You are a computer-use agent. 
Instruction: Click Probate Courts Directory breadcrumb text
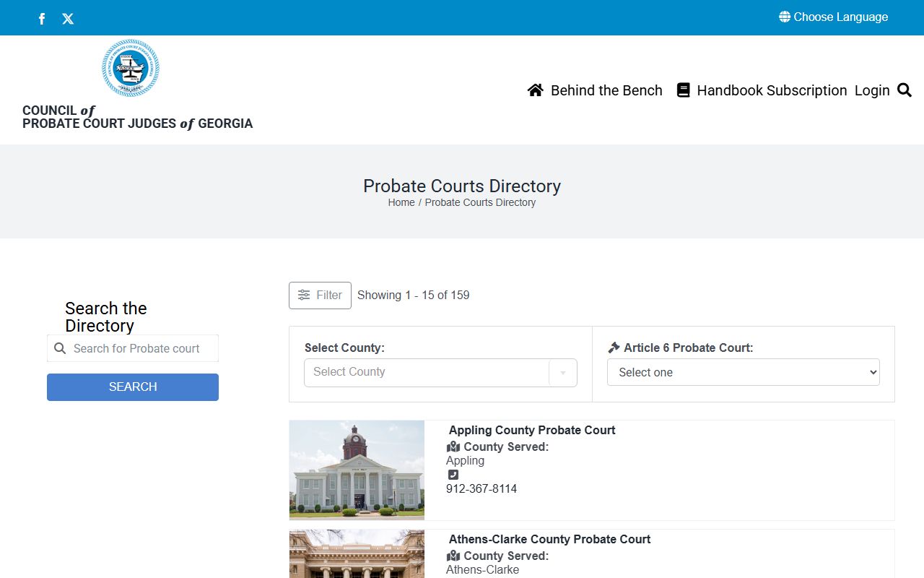tap(480, 202)
